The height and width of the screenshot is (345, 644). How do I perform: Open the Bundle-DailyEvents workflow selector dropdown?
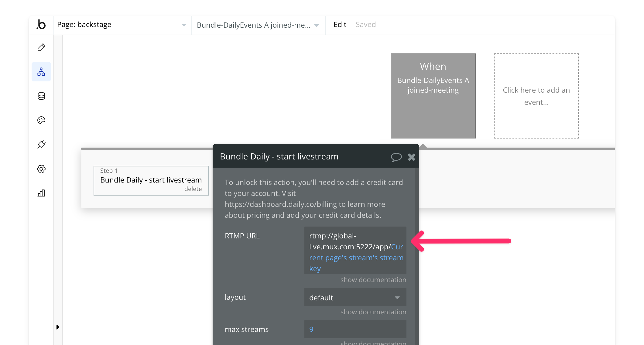[258, 25]
